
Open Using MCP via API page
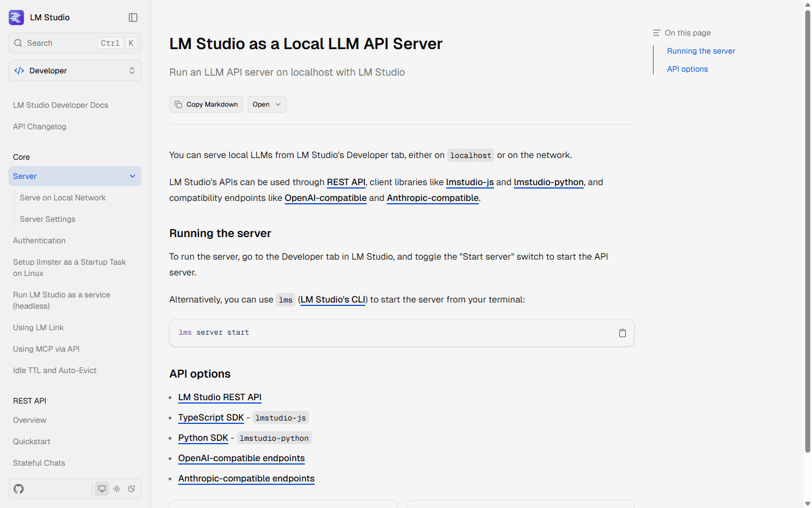46,349
